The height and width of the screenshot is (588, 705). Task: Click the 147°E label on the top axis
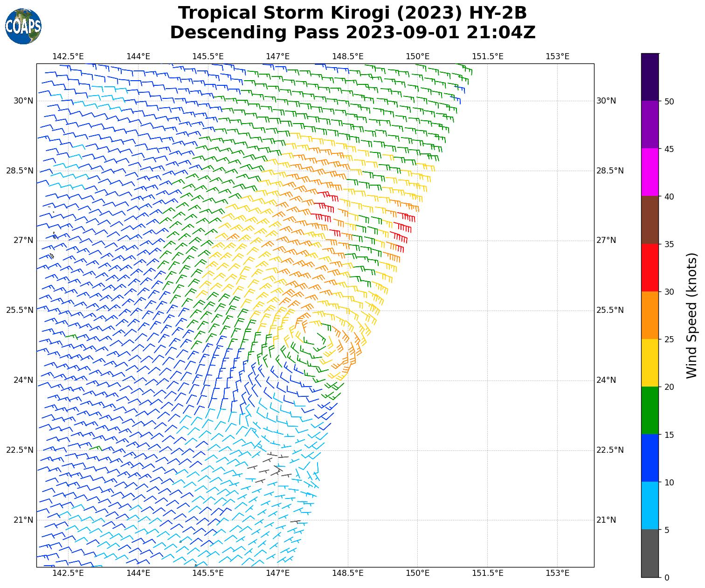(277, 56)
